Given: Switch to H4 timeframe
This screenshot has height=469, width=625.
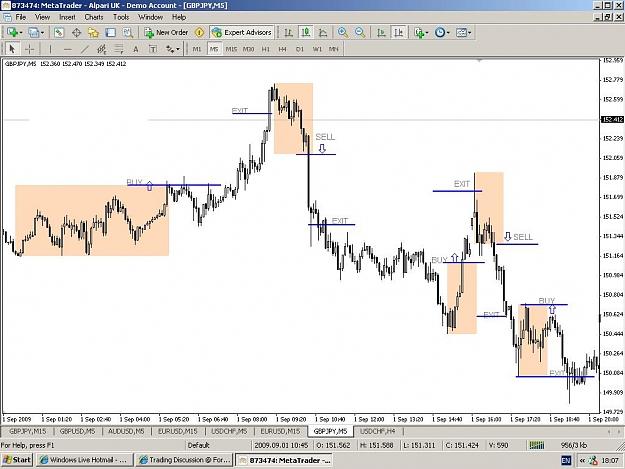Looking at the screenshot, I should [x=283, y=49].
